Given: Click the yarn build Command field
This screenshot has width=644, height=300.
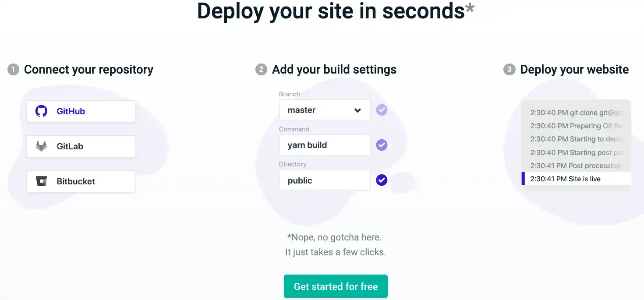Looking at the screenshot, I should [x=325, y=145].
